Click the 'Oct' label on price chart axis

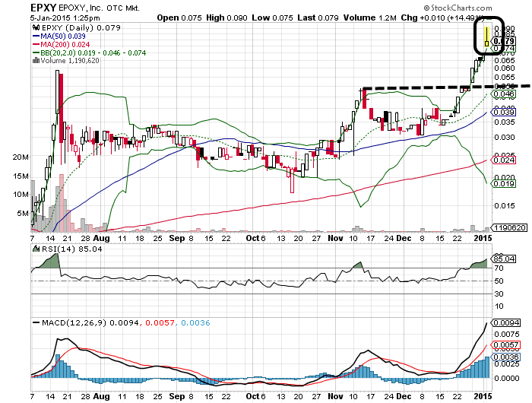point(252,238)
